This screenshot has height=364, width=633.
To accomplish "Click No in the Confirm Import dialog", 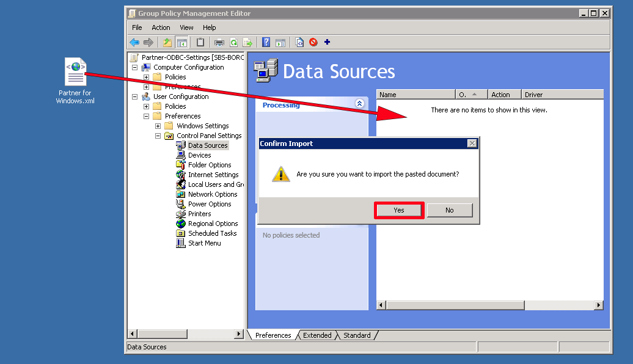I will click(449, 210).
